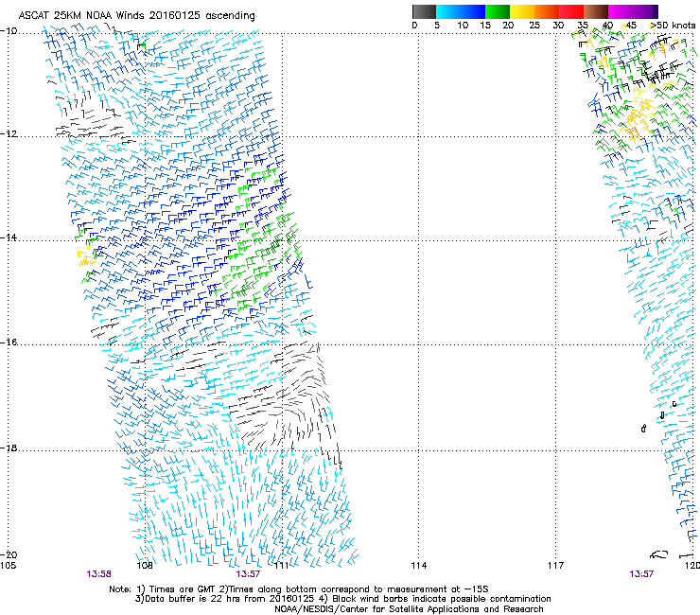Click the orange 25-30 knots legend segment

coord(547,11)
